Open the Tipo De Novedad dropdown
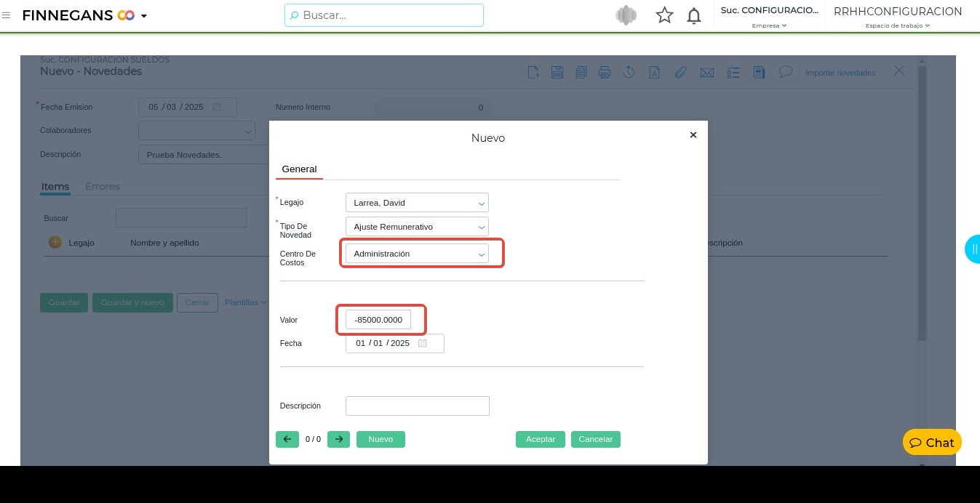980x503 pixels. click(x=417, y=227)
